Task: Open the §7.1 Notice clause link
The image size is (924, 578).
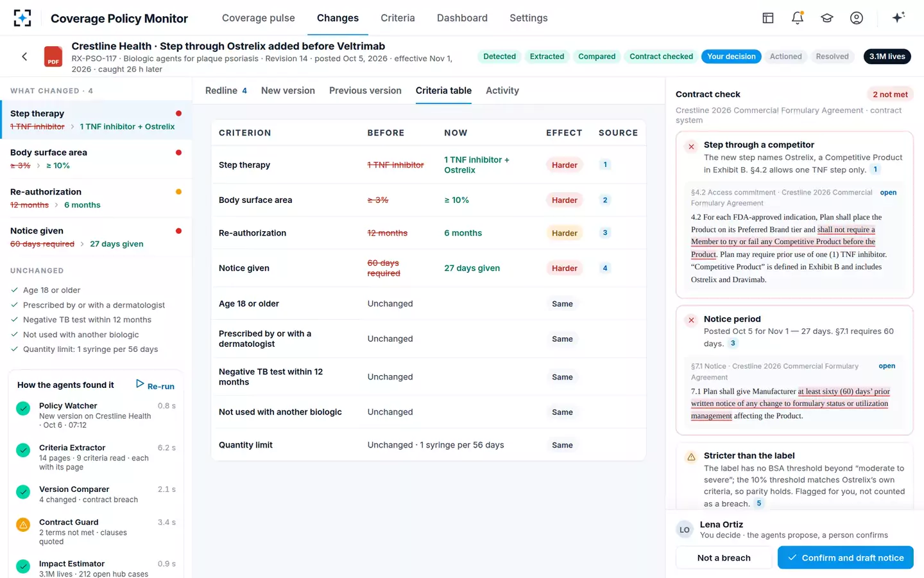Action: tap(887, 366)
